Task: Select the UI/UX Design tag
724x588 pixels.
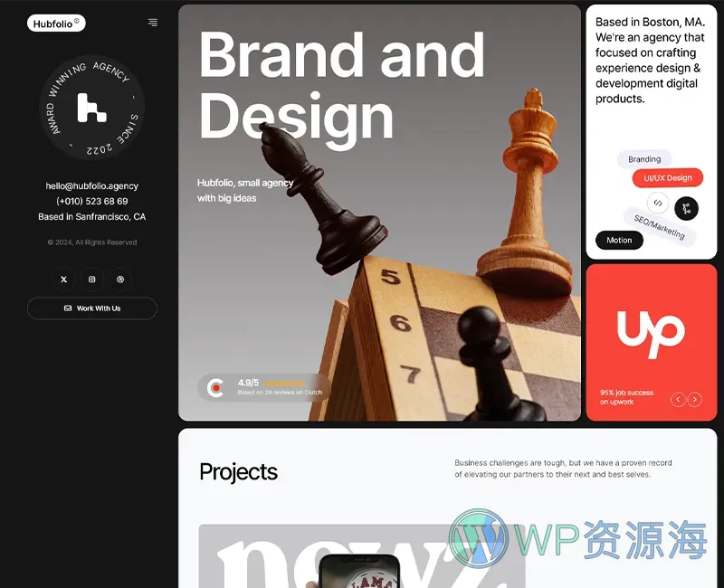Action: tap(667, 178)
